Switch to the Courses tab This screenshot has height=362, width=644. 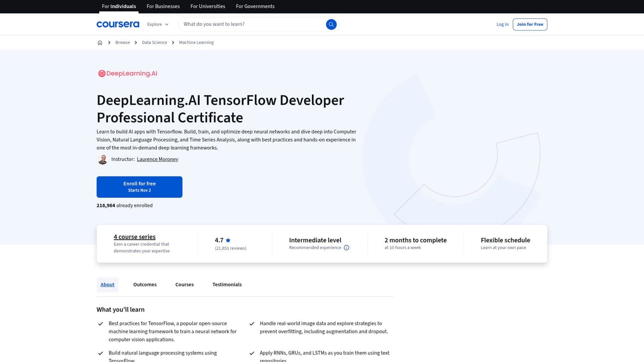(x=185, y=284)
